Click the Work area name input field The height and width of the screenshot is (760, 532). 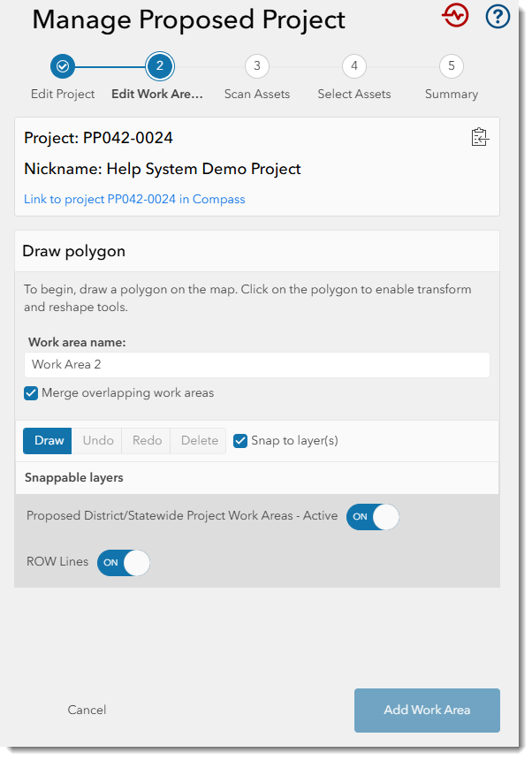(257, 364)
